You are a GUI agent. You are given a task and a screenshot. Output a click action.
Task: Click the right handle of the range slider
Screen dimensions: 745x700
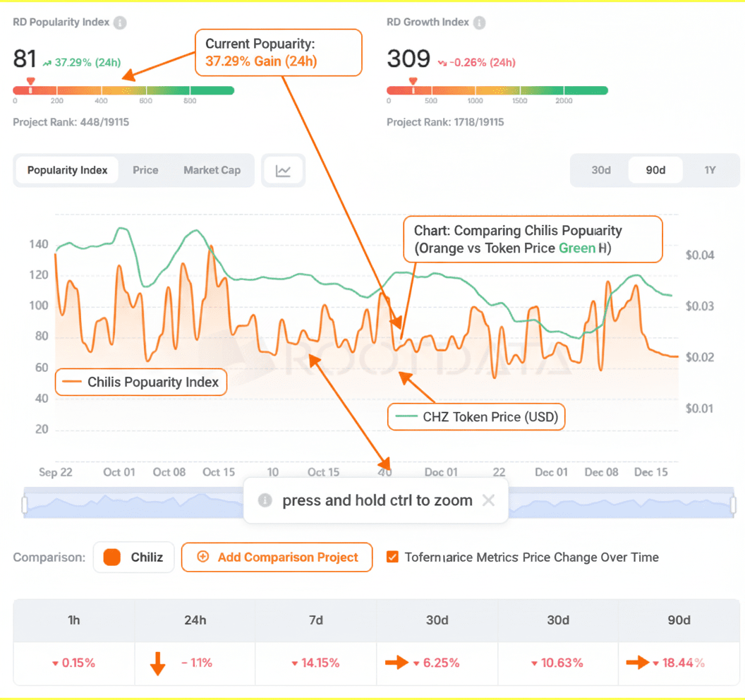point(733,505)
